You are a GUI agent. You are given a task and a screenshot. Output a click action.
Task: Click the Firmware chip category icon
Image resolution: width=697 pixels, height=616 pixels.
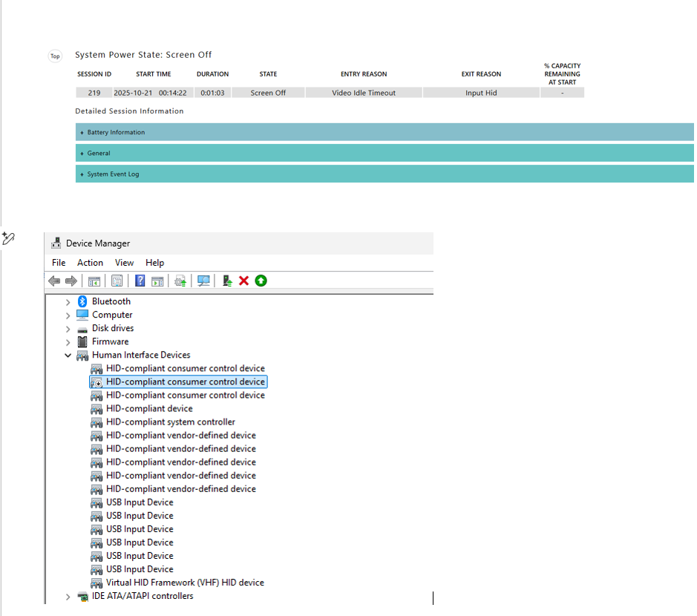82,341
